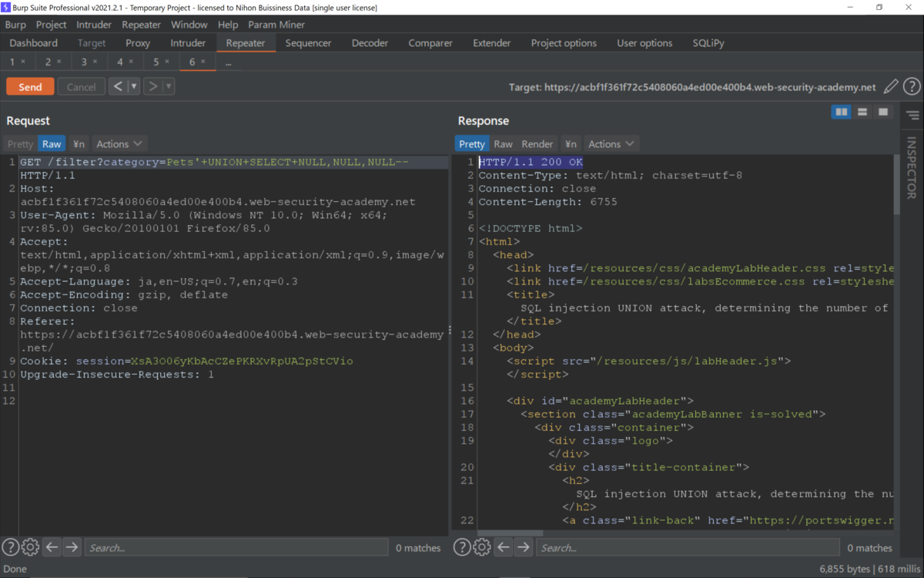Open the Dashboard tab
Viewport: 924px width, 578px height.
click(x=34, y=43)
